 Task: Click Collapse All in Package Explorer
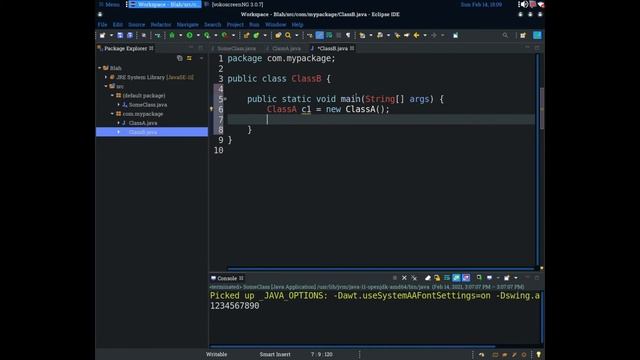tap(180, 58)
